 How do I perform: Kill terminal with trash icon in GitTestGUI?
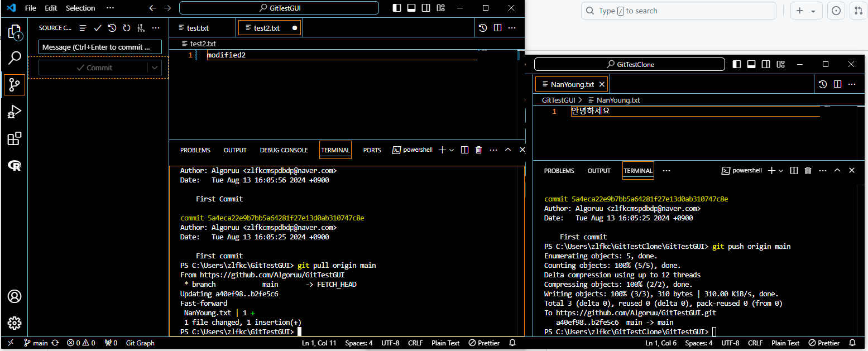point(479,150)
